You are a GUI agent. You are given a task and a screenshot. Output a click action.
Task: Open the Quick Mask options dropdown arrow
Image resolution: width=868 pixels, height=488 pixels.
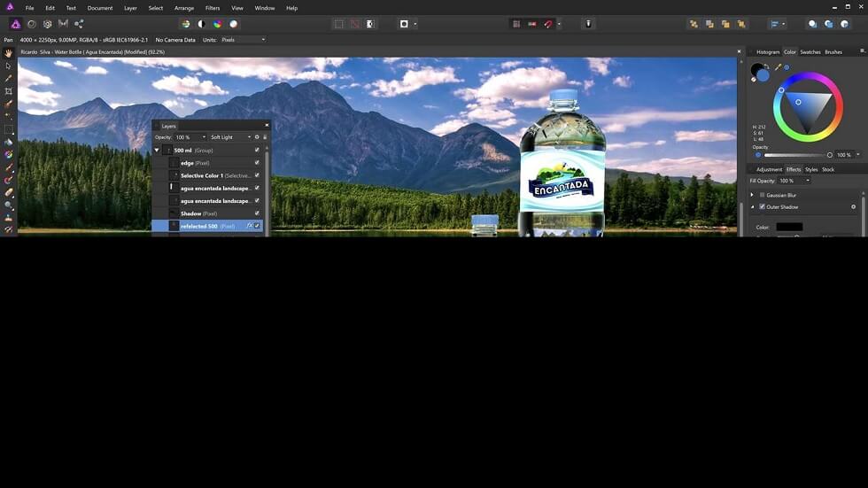(415, 24)
